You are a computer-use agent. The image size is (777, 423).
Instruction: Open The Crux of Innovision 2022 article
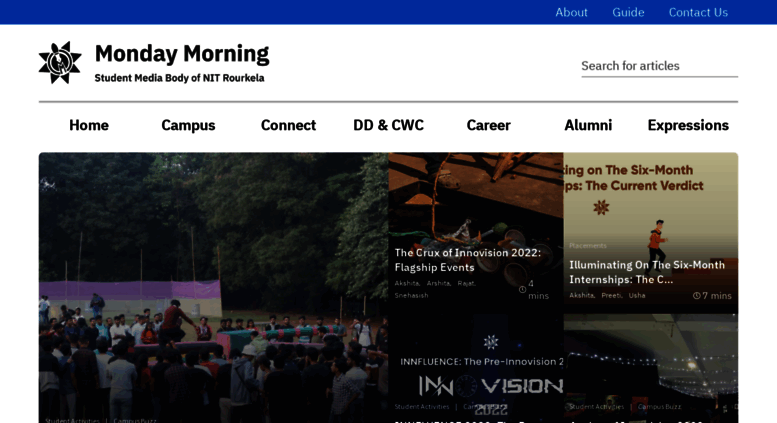point(467,260)
